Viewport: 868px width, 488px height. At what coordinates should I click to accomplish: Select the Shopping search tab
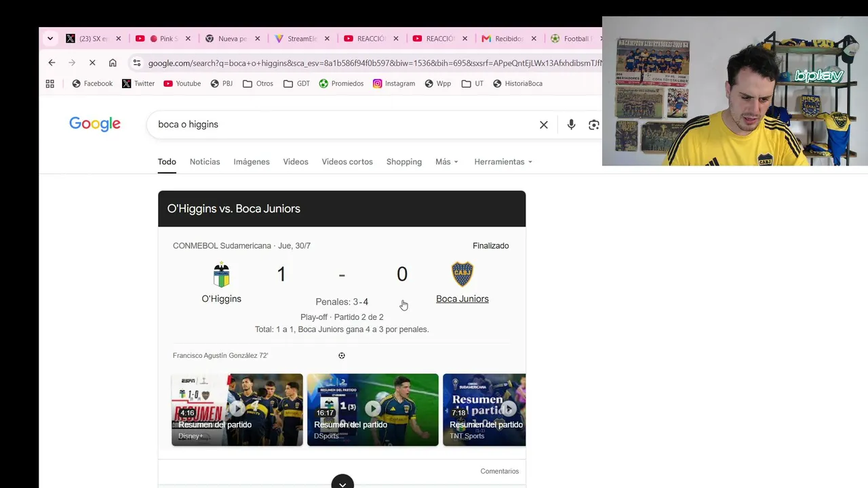coord(404,162)
